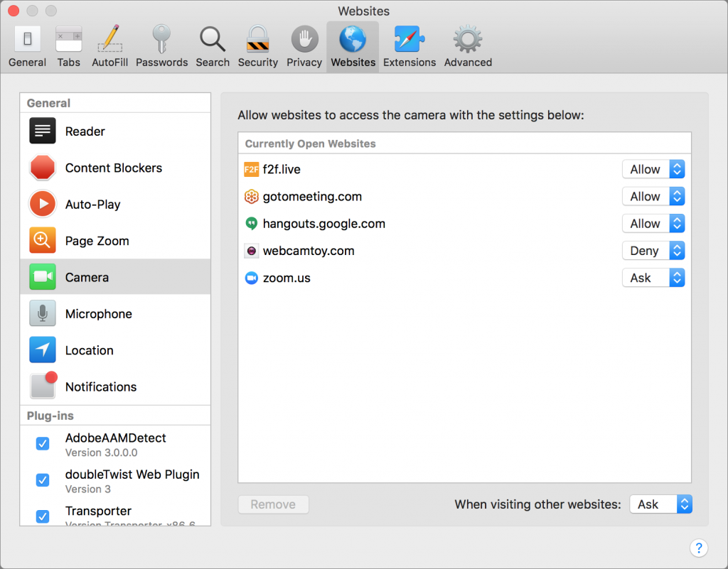728x569 pixels.
Task: Open the Security padlock icon
Action: (x=257, y=39)
